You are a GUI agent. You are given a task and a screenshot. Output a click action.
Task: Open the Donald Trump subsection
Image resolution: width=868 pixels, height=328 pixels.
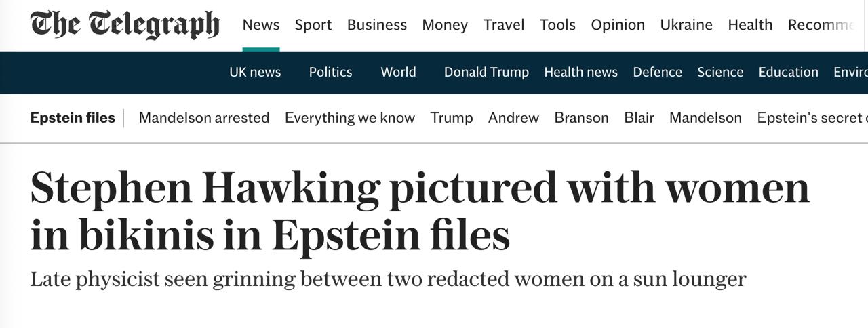point(486,72)
